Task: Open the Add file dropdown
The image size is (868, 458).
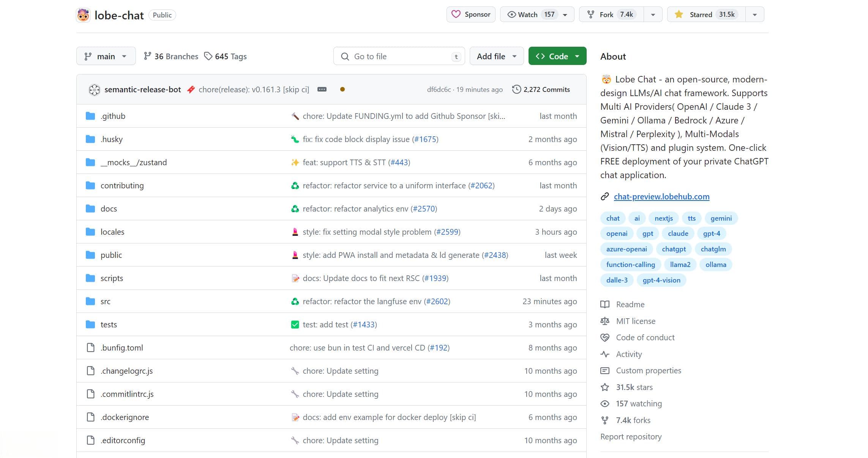Action: 497,56
